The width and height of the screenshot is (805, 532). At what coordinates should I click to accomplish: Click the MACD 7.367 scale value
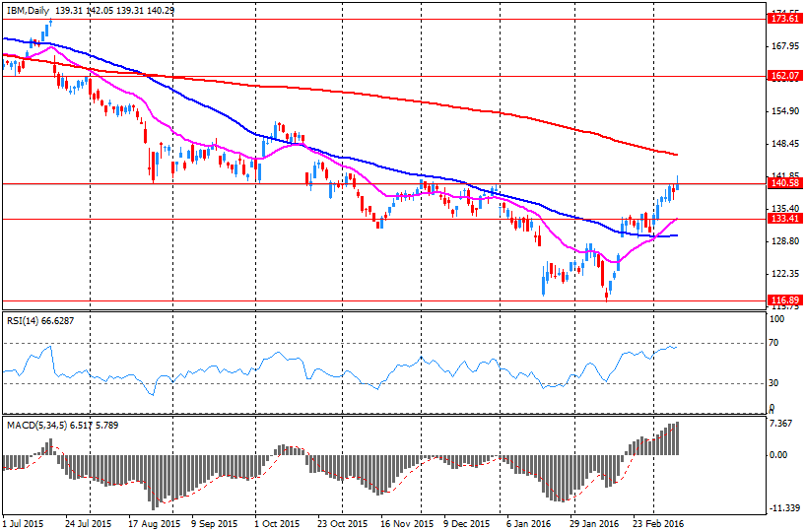[x=783, y=423]
